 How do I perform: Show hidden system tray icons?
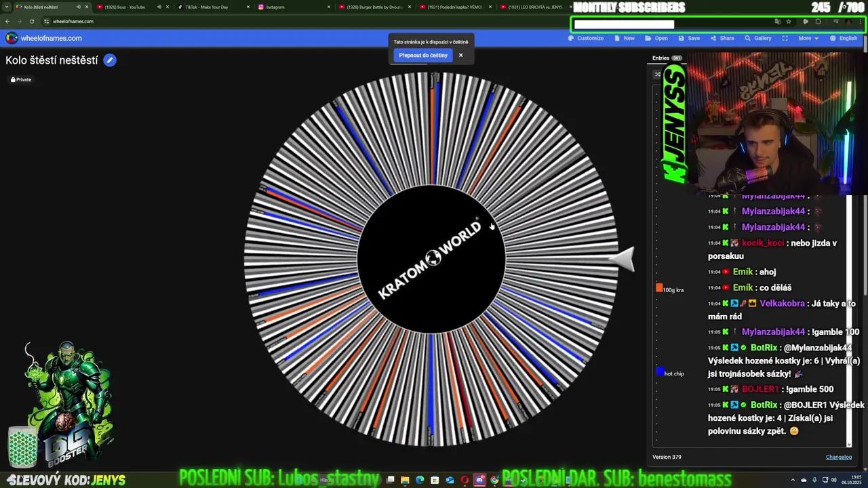[793, 480]
